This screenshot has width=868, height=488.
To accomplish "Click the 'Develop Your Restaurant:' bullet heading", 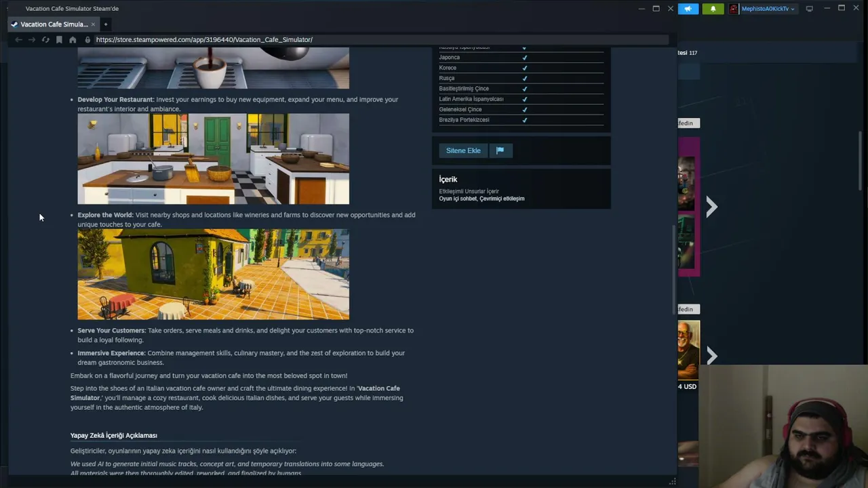I will coord(116,100).
